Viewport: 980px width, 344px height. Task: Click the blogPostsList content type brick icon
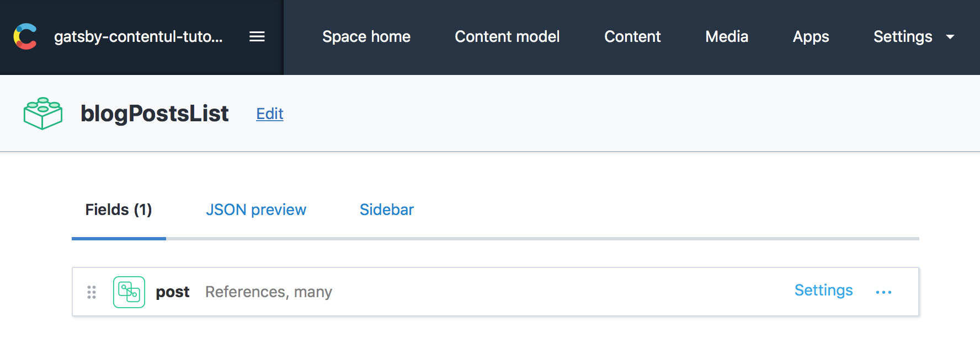point(43,114)
